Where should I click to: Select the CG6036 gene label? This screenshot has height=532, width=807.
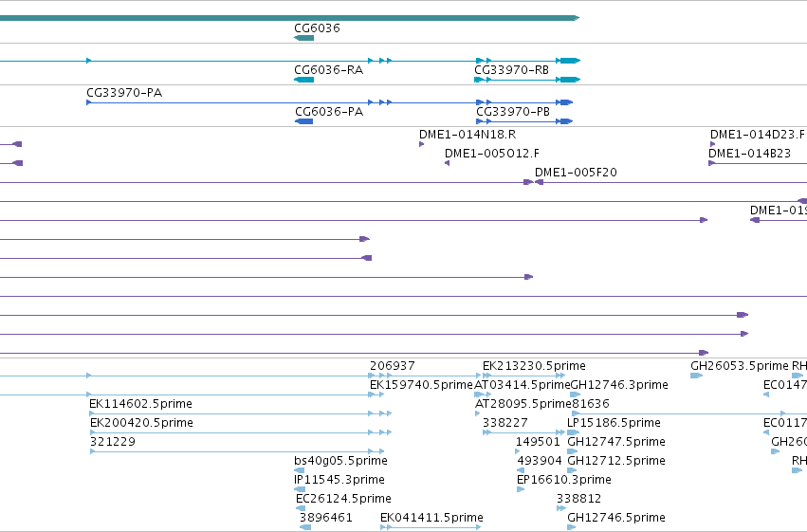(x=317, y=28)
